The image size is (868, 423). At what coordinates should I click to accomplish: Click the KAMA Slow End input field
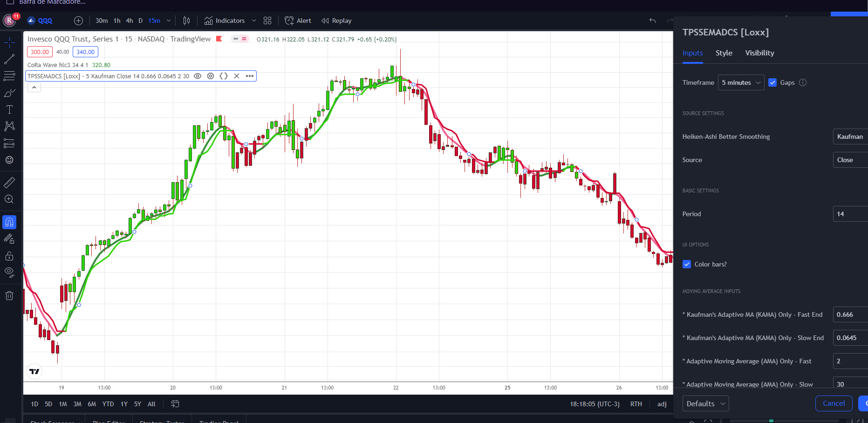click(x=850, y=338)
